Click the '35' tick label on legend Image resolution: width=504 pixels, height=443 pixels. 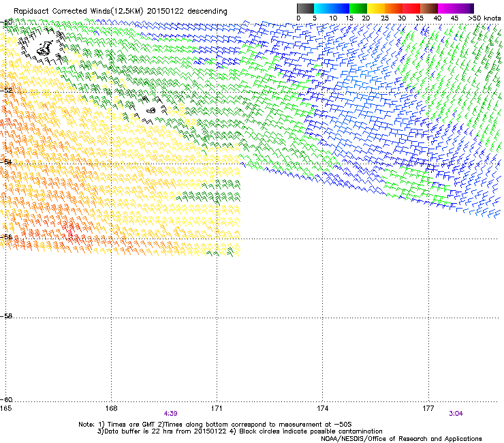pos(420,18)
